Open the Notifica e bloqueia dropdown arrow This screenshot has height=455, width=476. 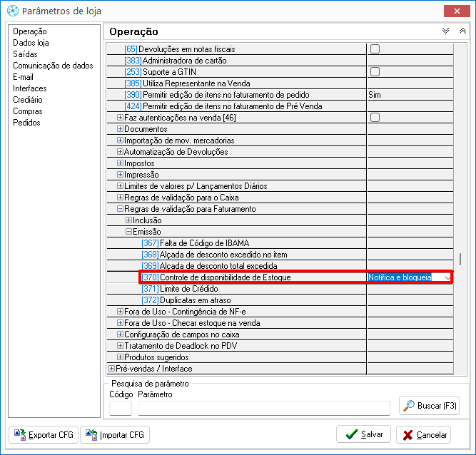(x=447, y=277)
